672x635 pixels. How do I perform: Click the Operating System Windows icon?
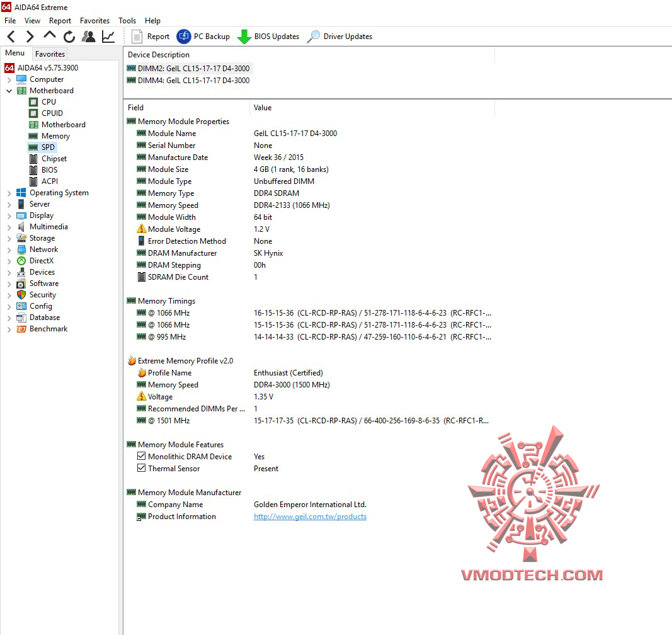[21, 193]
